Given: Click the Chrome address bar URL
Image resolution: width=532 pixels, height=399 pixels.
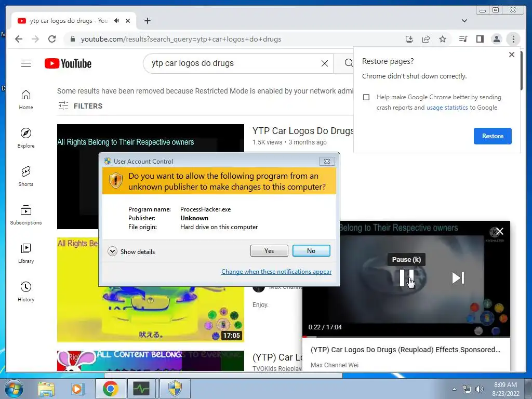Looking at the screenshot, I should tap(181, 39).
